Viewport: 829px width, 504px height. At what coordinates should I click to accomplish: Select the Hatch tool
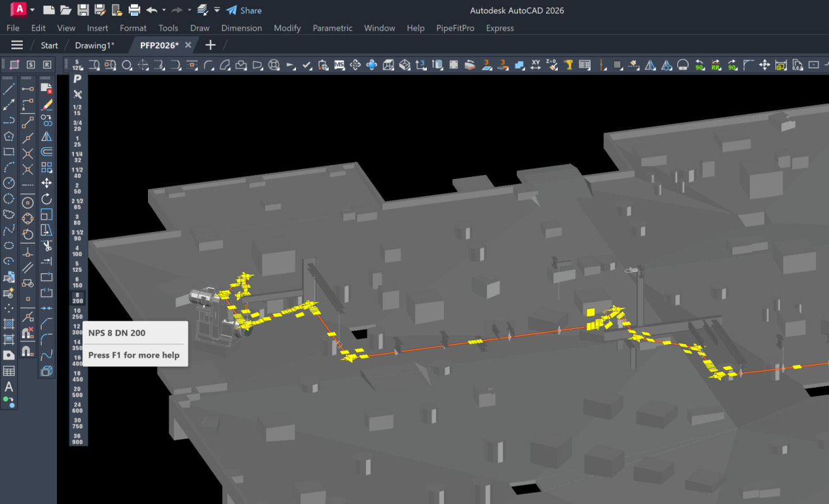(x=9, y=324)
